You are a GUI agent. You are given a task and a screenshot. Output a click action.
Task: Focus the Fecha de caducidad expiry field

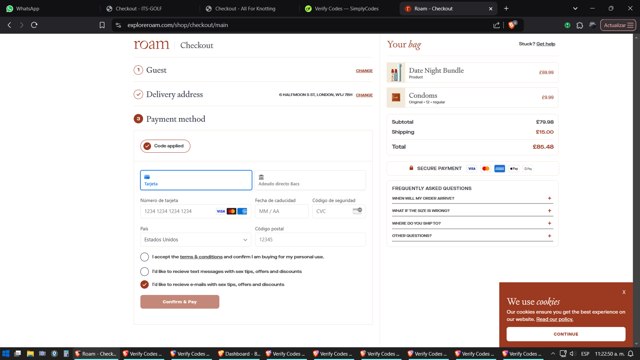click(281, 211)
